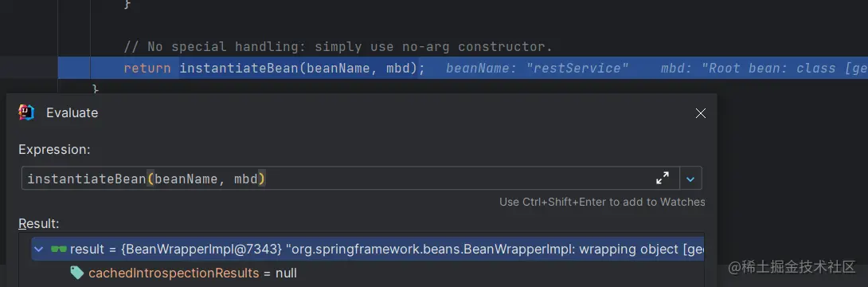The image size is (868, 287).
Task: Open the expression history dropdown
Action: point(690,179)
